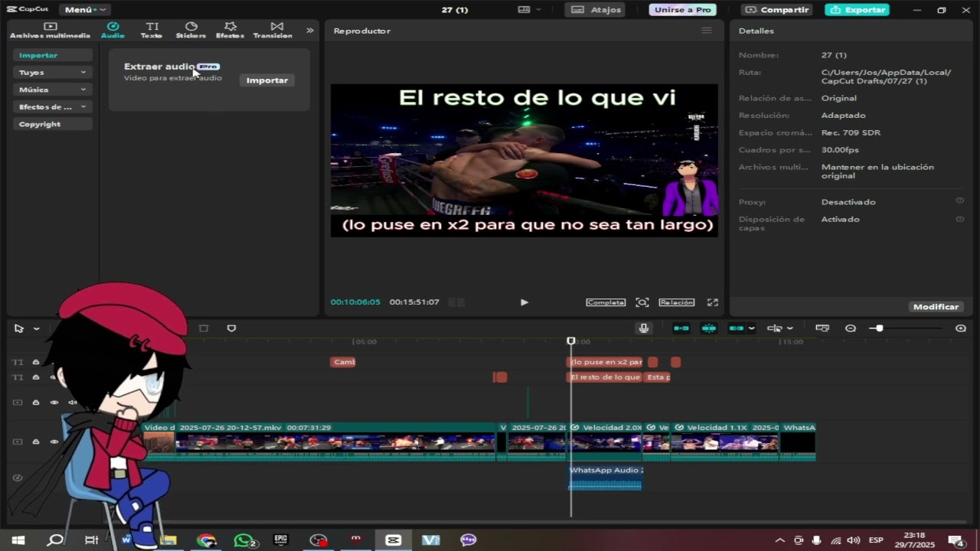Open the Reproductor panel hamburger menu
Image resolution: width=980 pixels, height=551 pixels.
(707, 31)
